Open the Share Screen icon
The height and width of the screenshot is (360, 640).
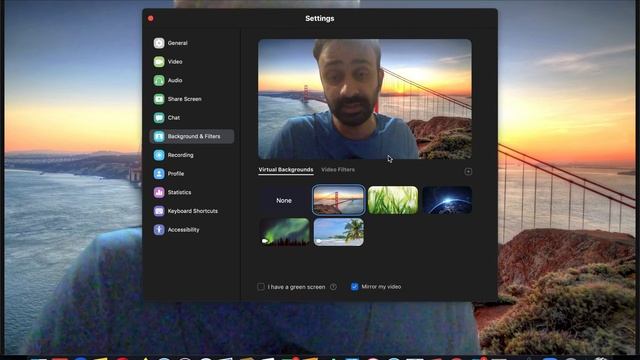click(159, 99)
